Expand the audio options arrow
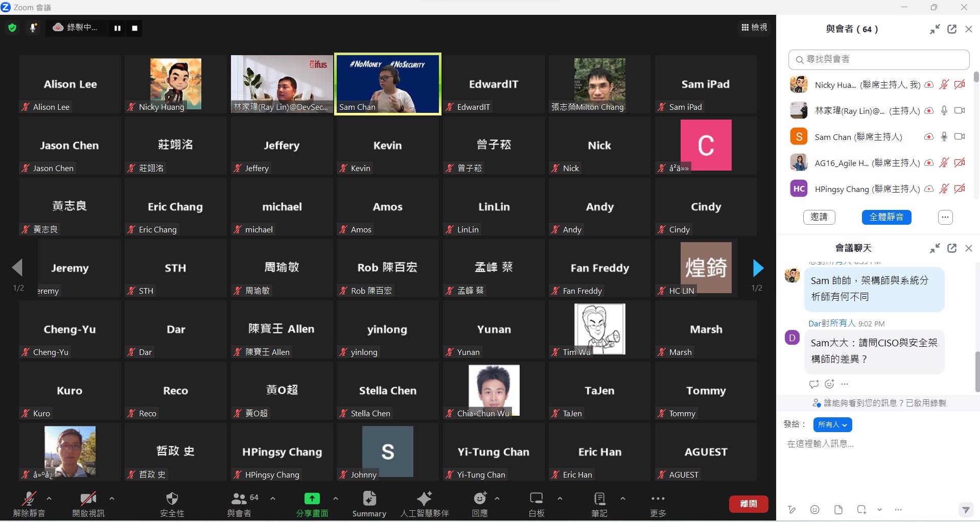 click(49, 498)
